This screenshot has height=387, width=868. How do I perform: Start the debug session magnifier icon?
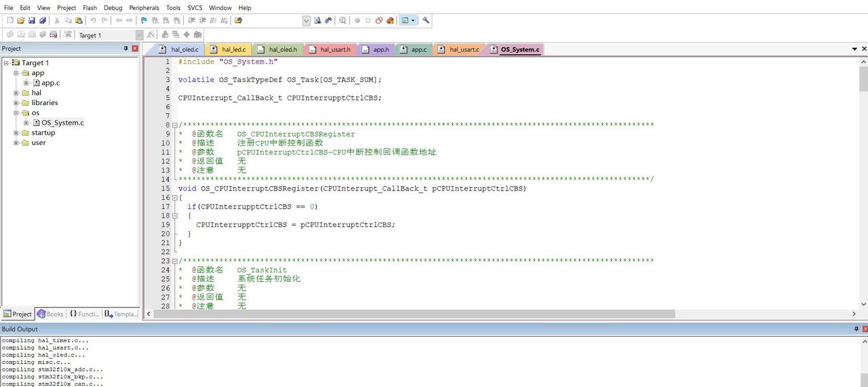(x=343, y=20)
